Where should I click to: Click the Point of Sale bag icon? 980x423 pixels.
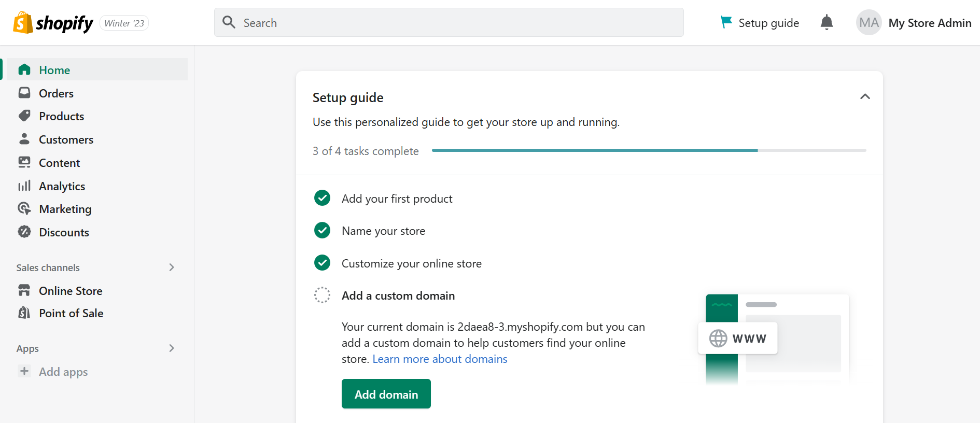[x=24, y=313]
